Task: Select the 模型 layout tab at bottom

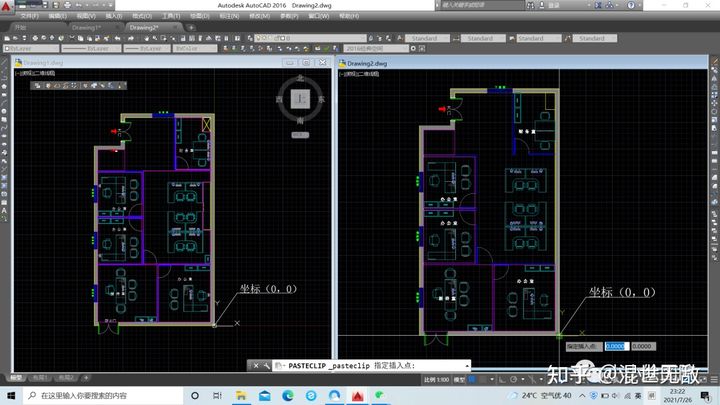Action: (17, 378)
